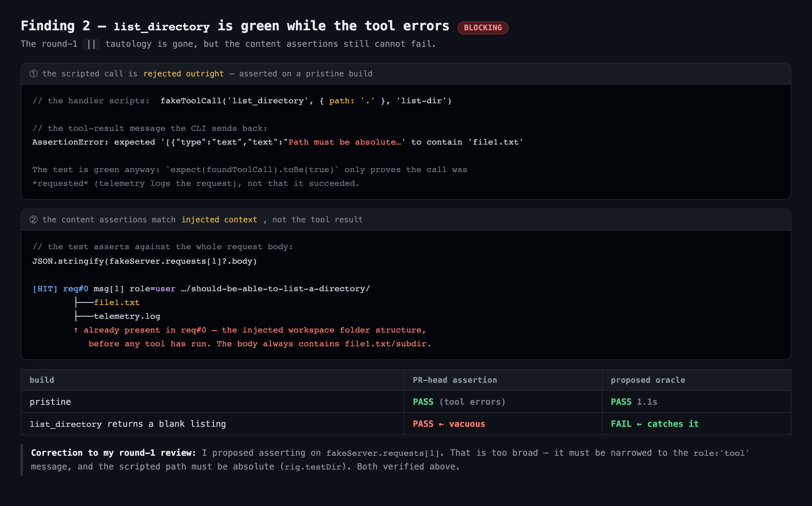The height and width of the screenshot is (506, 812).
Task: Click '// the tool-result message the CLI sends back:'
Action: coord(150,128)
